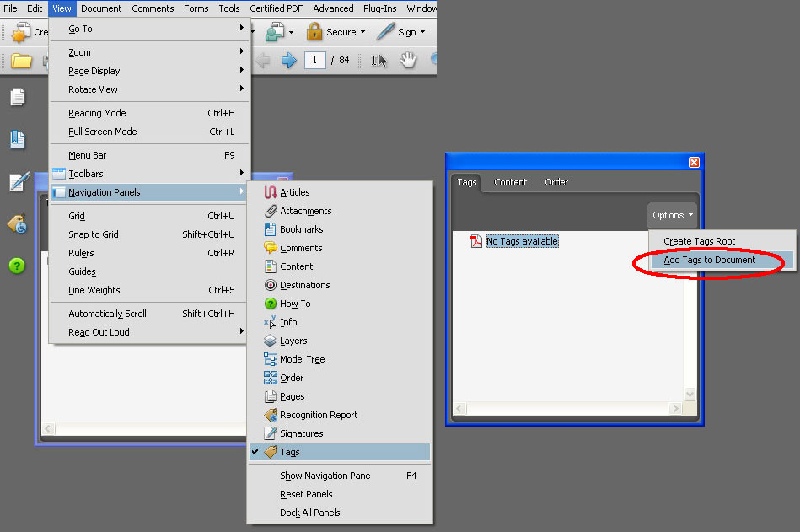Open the Certified PDF menu
Screen dimensions: 800x532
pyautogui.click(x=276, y=8)
